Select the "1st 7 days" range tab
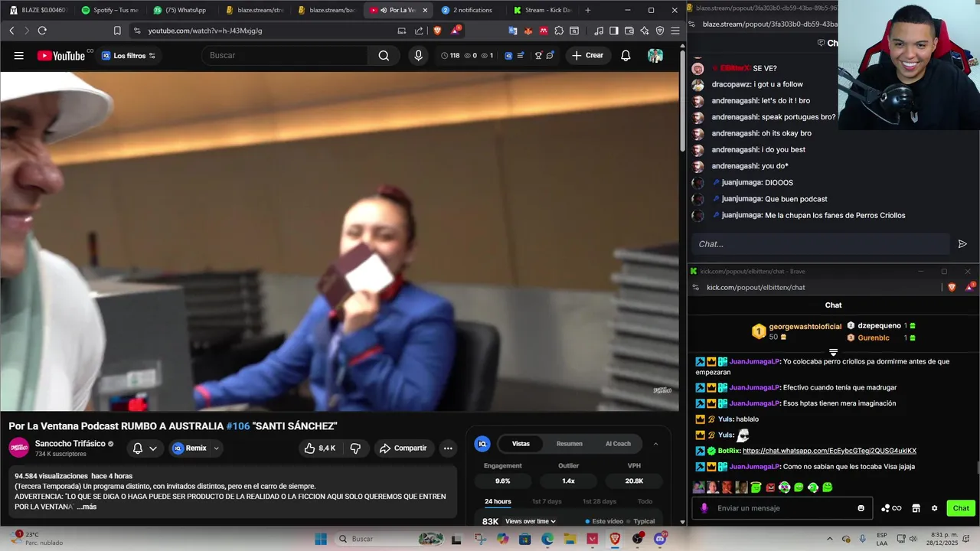 547,501
